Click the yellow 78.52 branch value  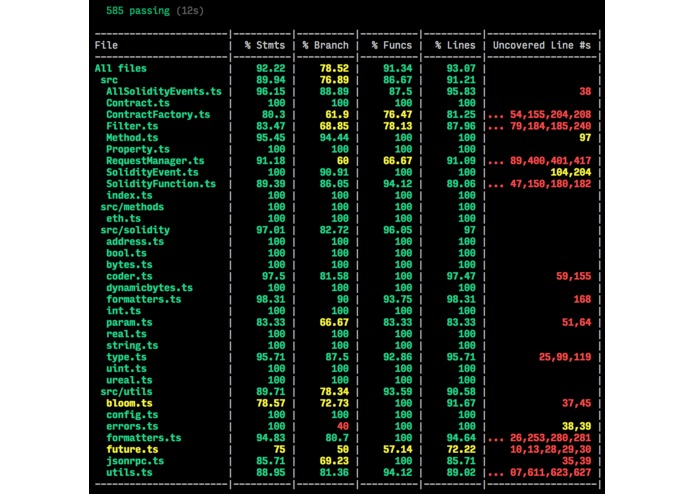point(334,68)
